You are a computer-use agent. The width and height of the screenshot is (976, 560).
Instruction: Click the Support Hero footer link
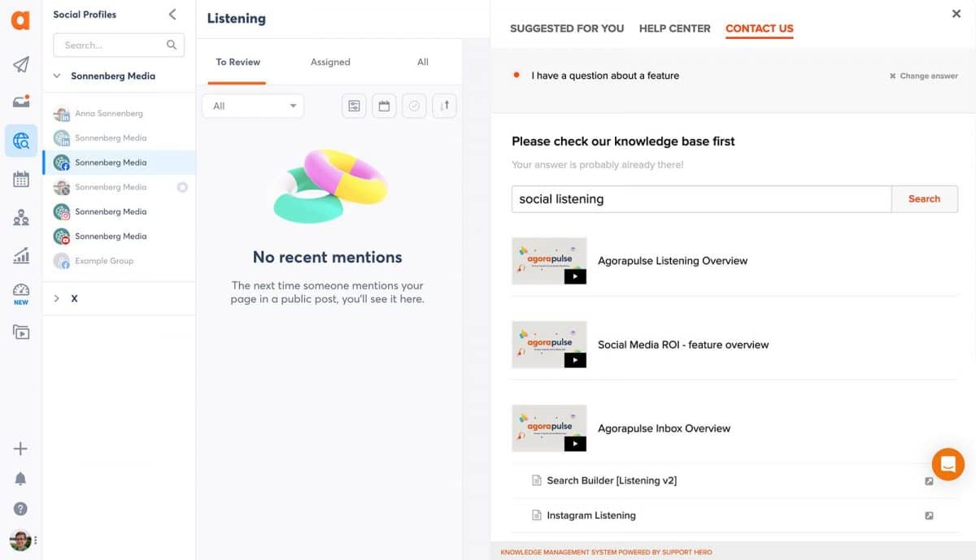pyautogui.click(x=606, y=553)
